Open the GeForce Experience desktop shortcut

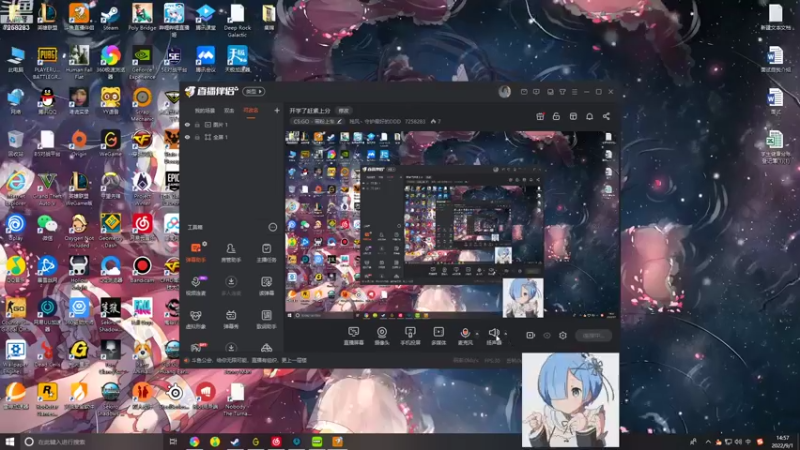point(142,63)
